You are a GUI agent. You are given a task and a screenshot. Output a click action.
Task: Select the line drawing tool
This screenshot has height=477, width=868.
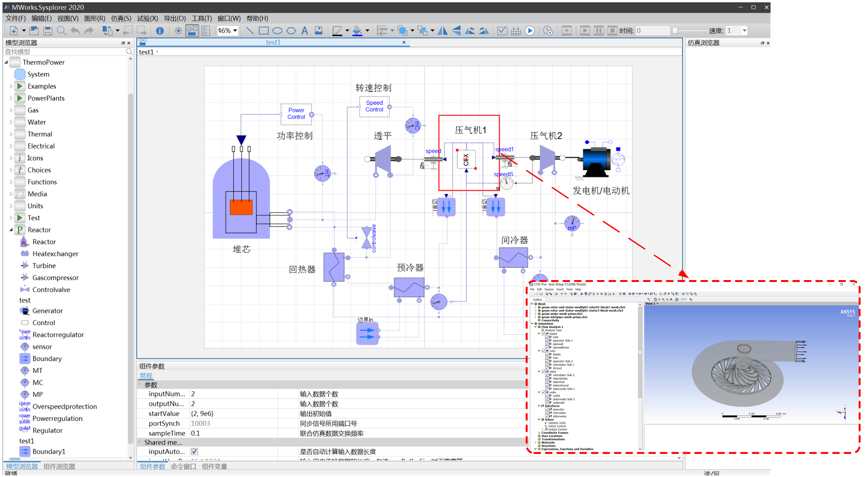coord(250,31)
